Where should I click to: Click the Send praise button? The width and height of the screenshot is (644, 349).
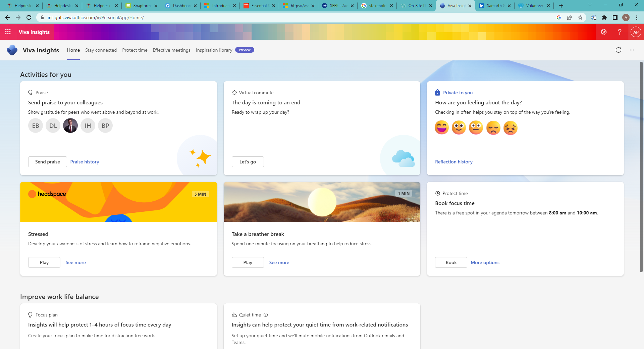pos(48,162)
